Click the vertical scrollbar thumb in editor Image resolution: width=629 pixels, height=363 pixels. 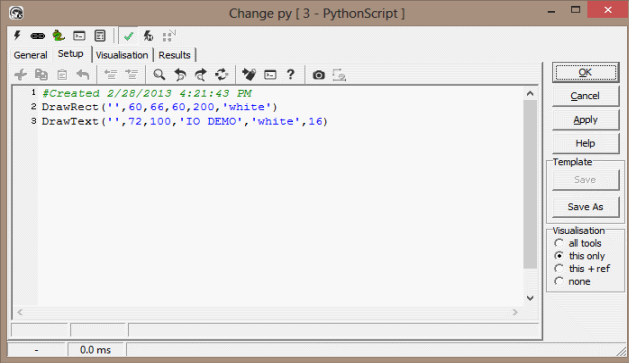[x=530, y=184]
